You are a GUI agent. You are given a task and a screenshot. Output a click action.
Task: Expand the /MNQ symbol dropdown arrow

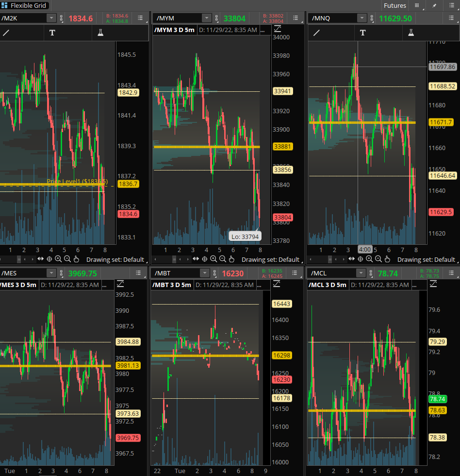tap(362, 18)
